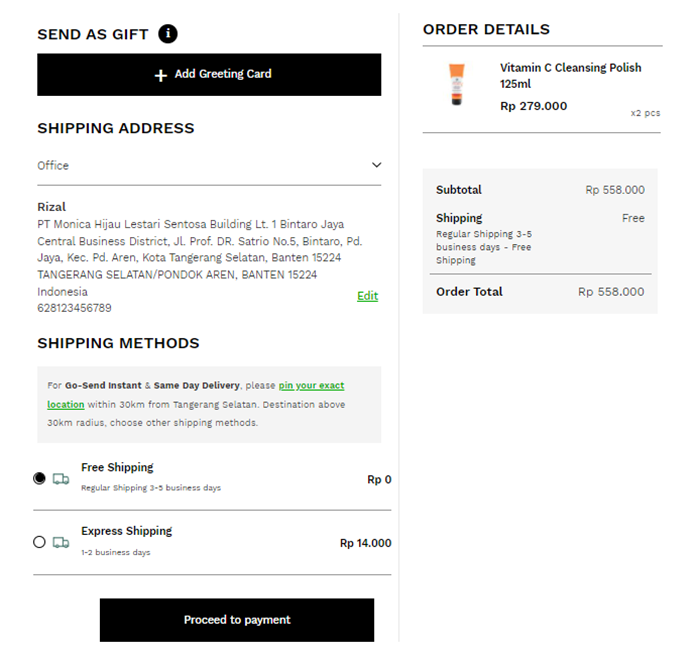The height and width of the screenshot is (659, 693).
Task: Click the Order Total amount
Action: [611, 292]
